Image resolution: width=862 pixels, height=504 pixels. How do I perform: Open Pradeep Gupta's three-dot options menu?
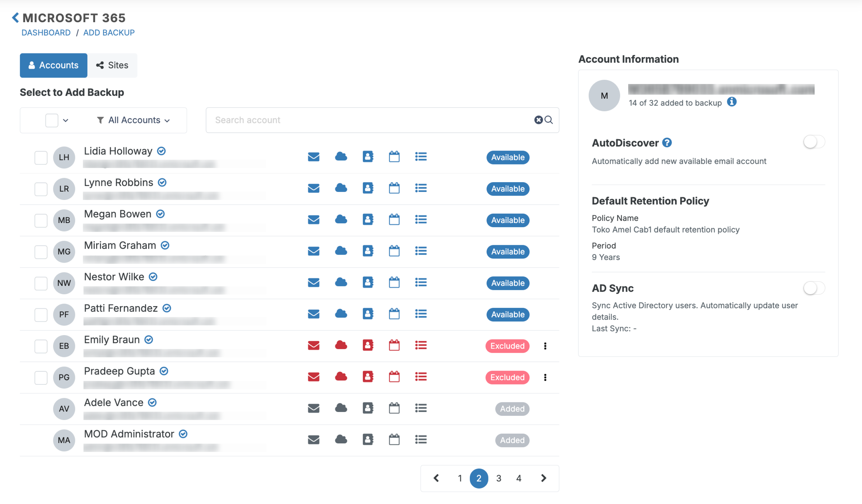545,378
